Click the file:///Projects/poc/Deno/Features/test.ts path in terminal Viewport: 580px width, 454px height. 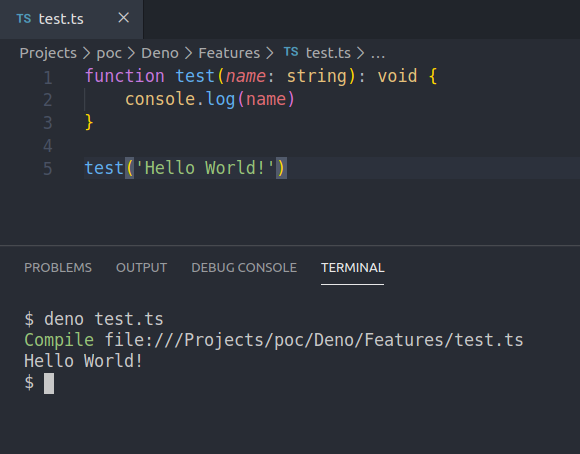(314, 340)
